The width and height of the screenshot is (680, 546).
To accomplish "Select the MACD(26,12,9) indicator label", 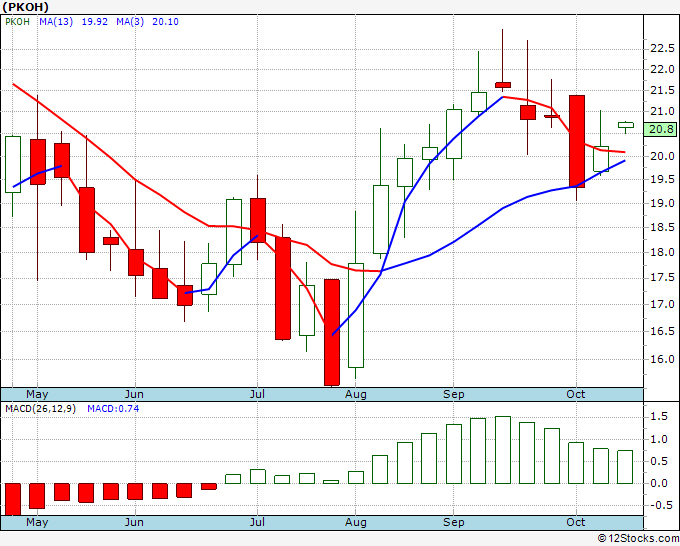I will click(x=40, y=409).
